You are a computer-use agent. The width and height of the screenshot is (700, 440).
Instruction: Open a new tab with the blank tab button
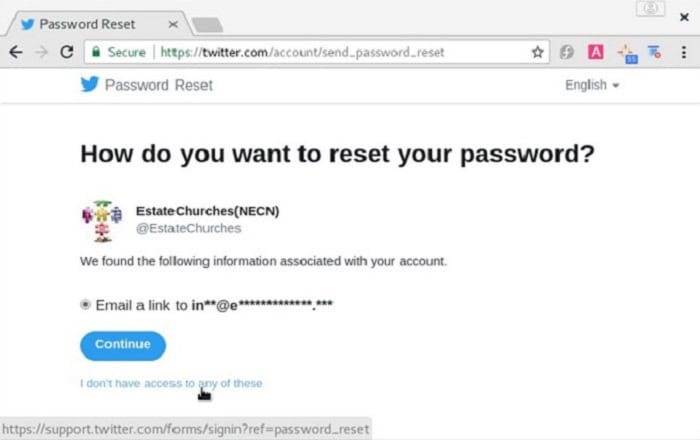click(207, 25)
